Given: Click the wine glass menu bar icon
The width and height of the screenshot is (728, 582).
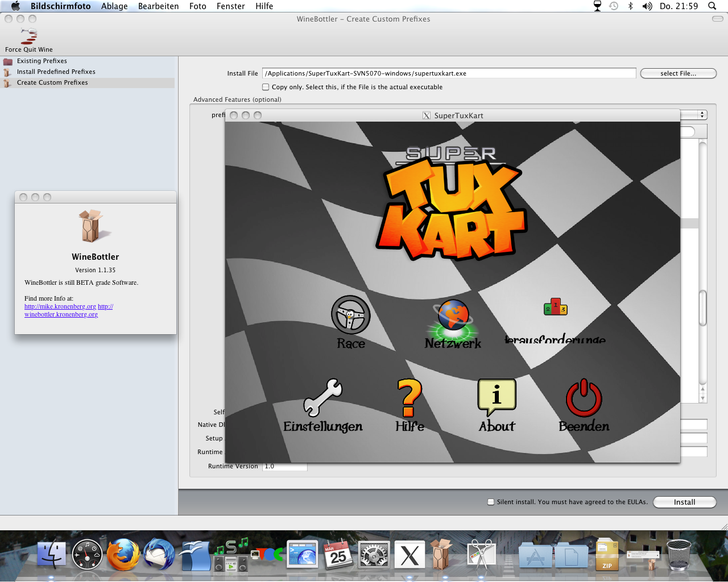Looking at the screenshot, I should [597, 6].
